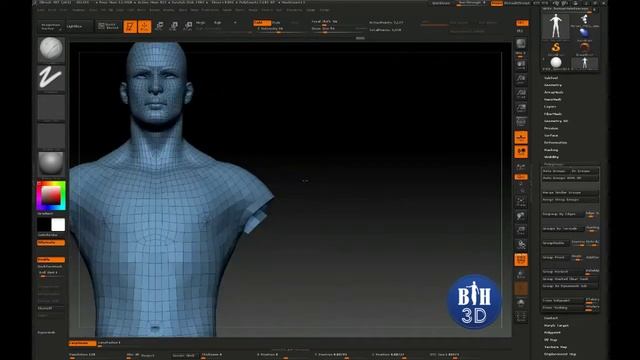Click the color picker square
Screen dimensions: 640x360
(x=51, y=196)
